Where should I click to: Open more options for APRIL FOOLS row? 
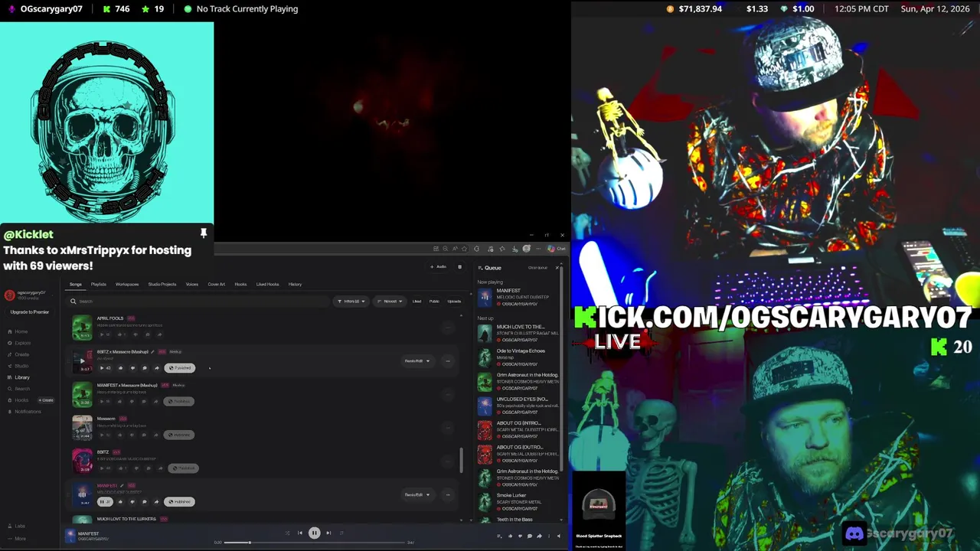pos(448,328)
